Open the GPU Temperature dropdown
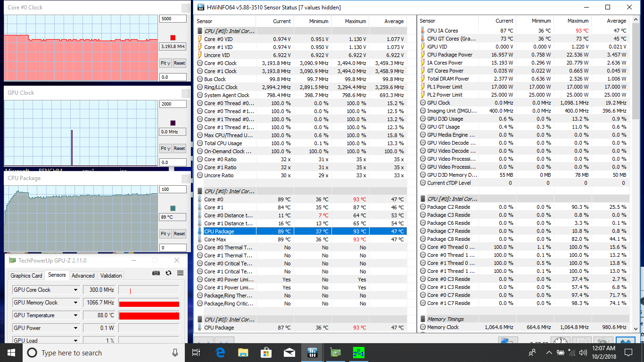 [x=75, y=315]
